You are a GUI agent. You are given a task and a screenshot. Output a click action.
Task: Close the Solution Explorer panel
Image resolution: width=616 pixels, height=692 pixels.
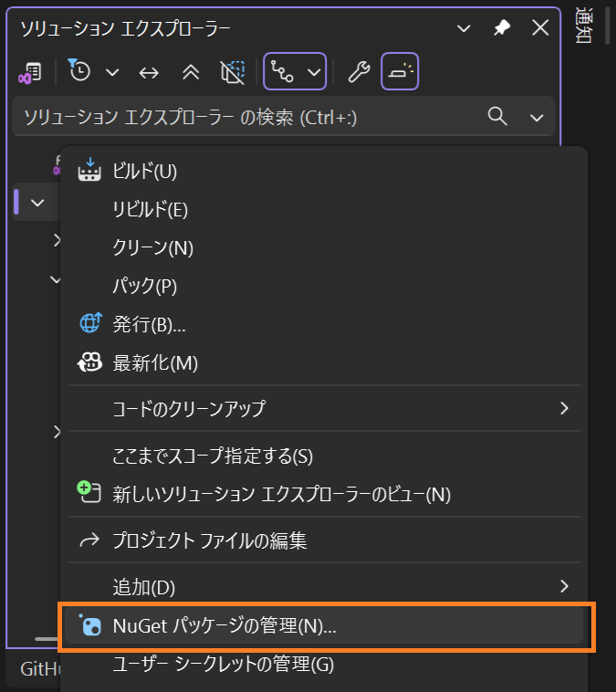click(540, 27)
